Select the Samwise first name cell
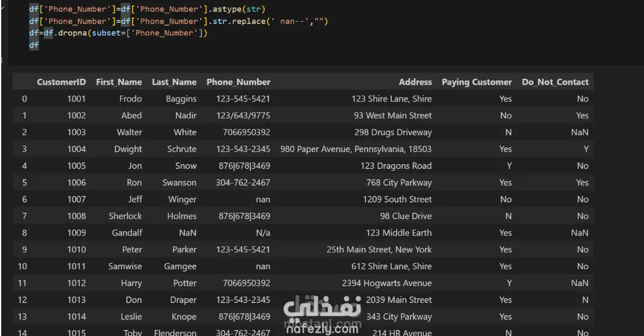644x336 pixels. (125, 266)
